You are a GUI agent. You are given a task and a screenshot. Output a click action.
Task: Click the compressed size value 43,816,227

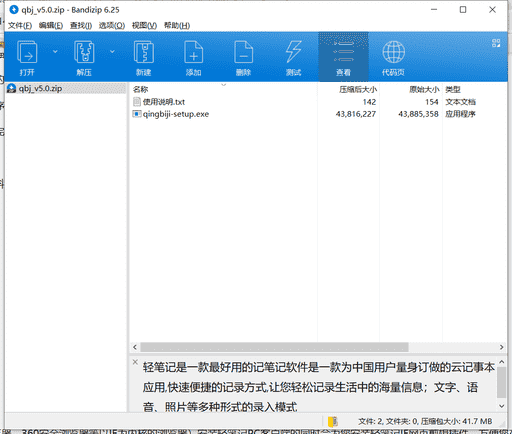pyautogui.click(x=356, y=114)
